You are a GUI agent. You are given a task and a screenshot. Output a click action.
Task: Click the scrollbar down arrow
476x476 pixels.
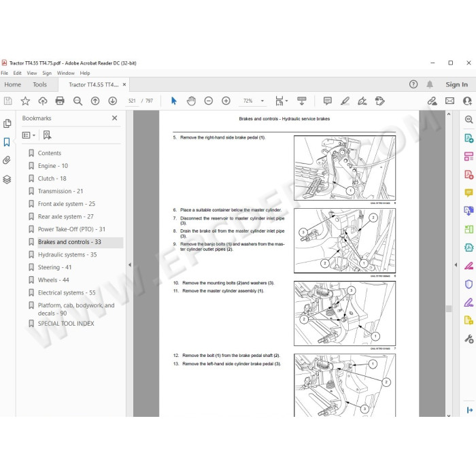pyautogui.click(x=449, y=415)
